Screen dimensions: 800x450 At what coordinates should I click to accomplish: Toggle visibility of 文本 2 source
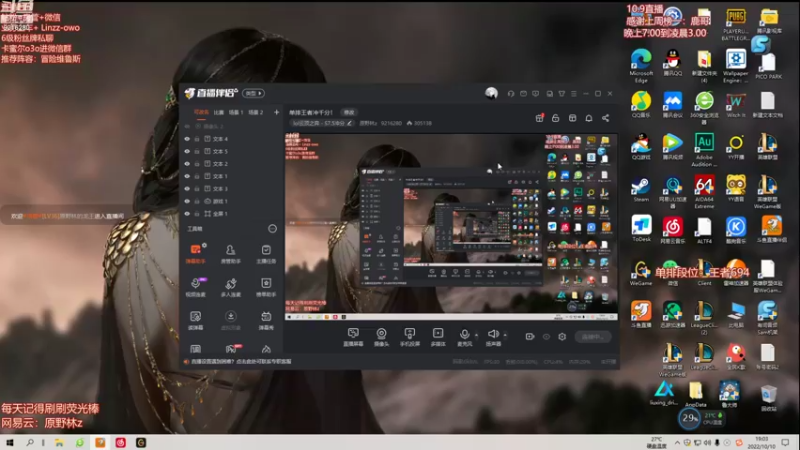pyautogui.click(x=187, y=164)
